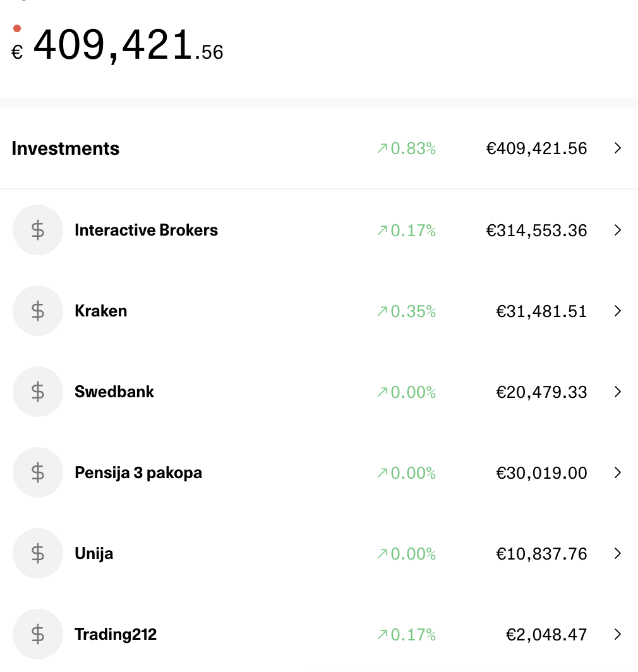Click the dollar icon beside Pensija 3 pakopa
The height and width of the screenshot is (672, 638).
click(x=38, y=472)
